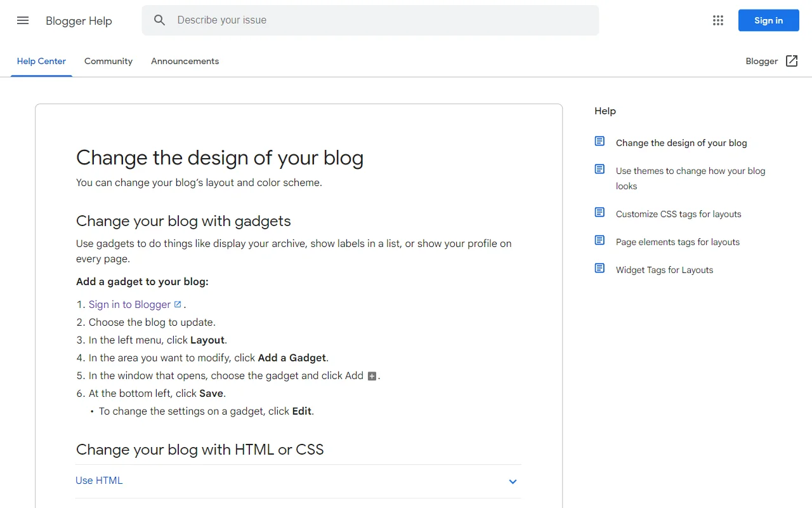Click the main Change the design of your blog heading
This screenshot has height=508, width=812.
219,157
